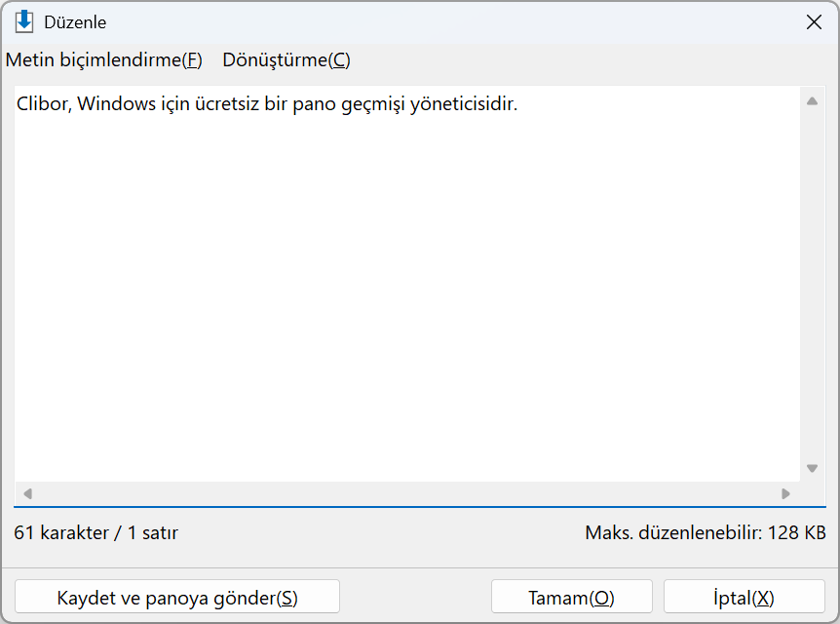Close the Düzenle dialog window
This screenshot has height=624, width=840.
[814, 22]
